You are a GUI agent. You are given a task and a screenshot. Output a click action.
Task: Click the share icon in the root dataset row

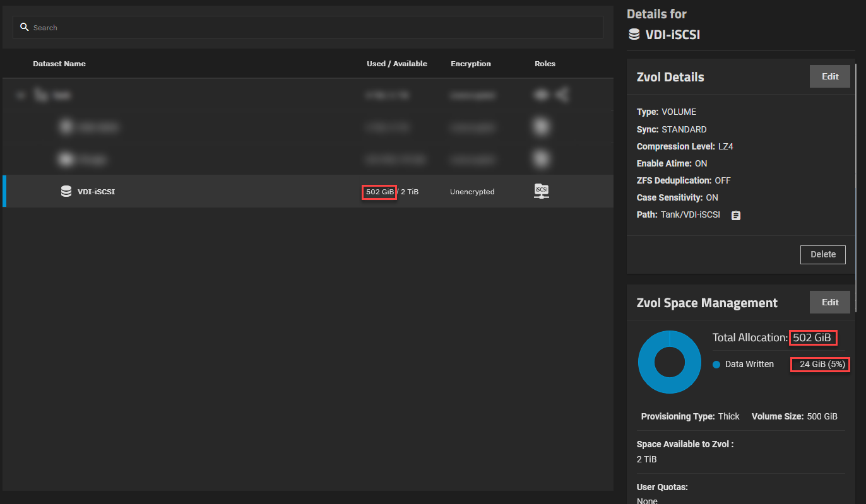pyautogui.click(x=562, y=95)
